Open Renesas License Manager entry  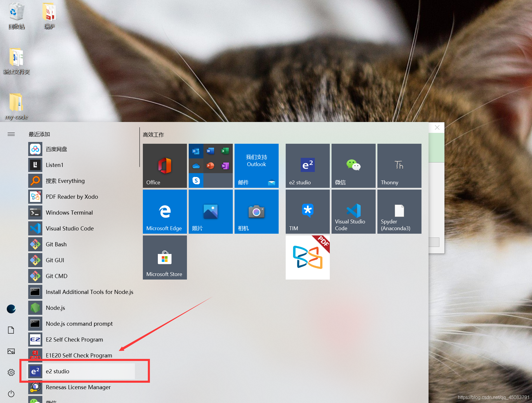[81, 387]
